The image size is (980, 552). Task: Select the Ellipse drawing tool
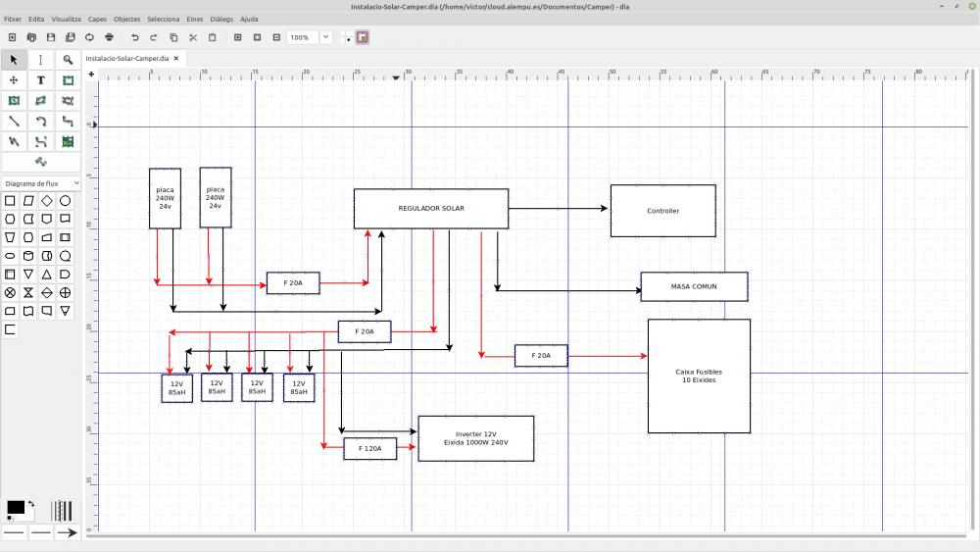pyautogui.click(x=14, y=101)
